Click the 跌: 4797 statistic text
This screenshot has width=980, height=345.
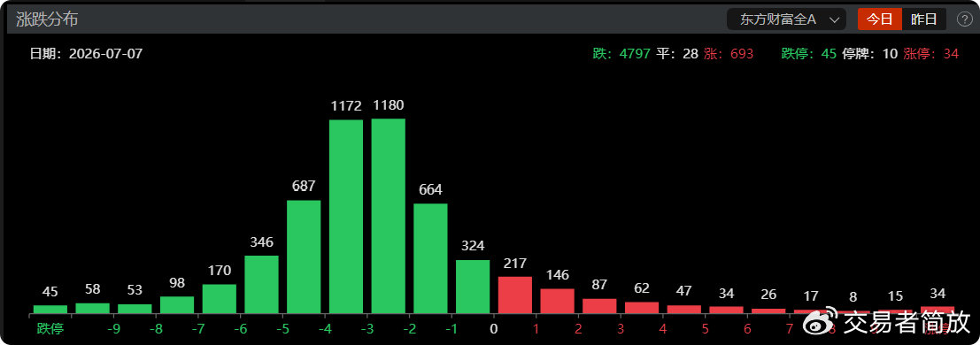[x=621, y=54]
